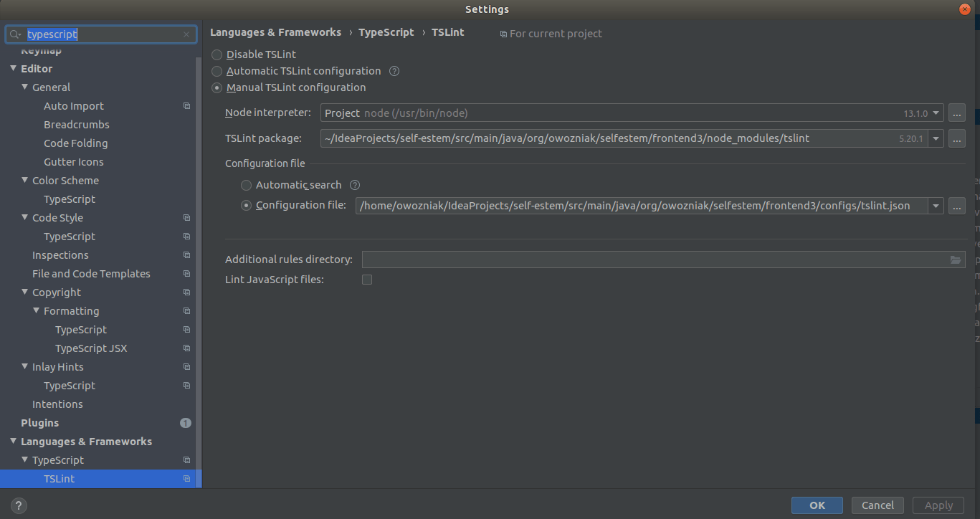Collapse the Inlay Hints tree node
This screenshot has width=980, height=519.
[24, 367]
